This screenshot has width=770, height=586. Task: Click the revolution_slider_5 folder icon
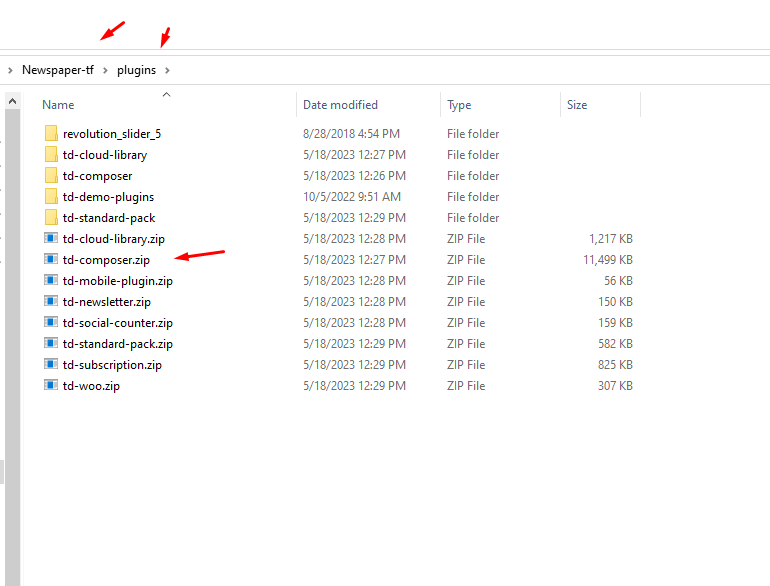pyautogui.click(x=52, y=134)
